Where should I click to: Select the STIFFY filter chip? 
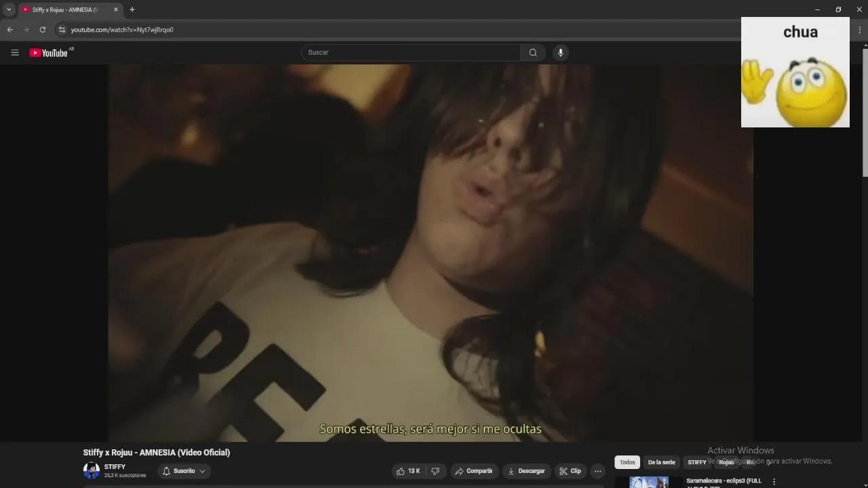click(697, 462)
